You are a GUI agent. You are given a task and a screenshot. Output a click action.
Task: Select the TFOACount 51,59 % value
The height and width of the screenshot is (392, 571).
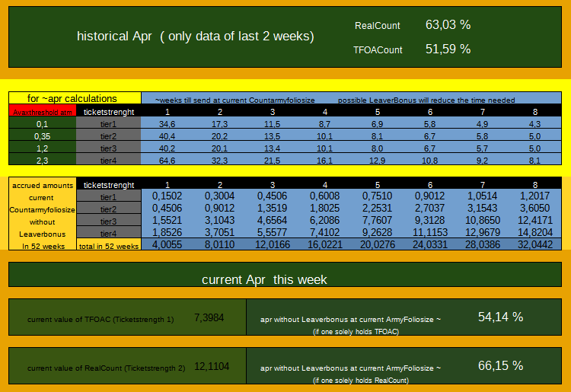click(448, 49)
